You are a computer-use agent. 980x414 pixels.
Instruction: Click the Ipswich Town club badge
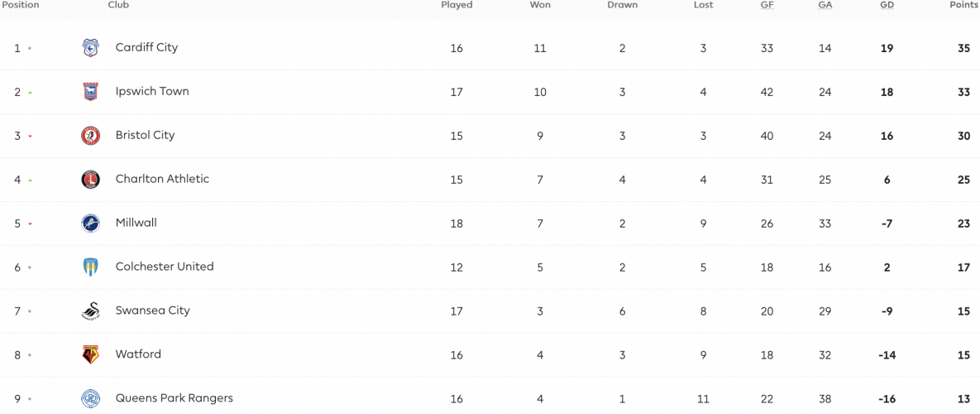tap(91, 91)
